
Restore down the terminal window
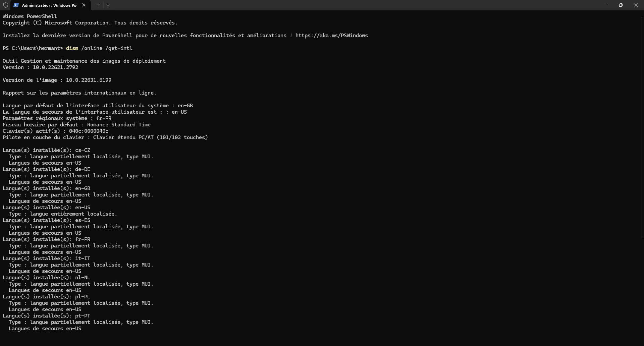pyautogui.click(x=621, y=5)
